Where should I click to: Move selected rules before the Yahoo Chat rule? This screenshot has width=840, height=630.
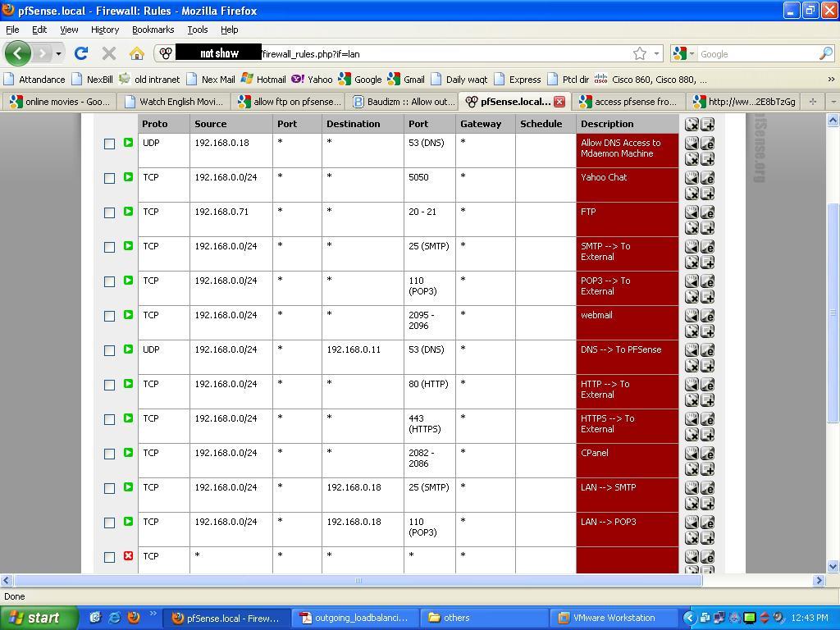tap(692, 178)
